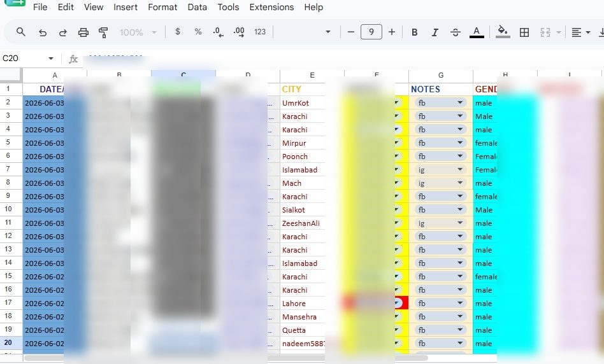Open the text color picker

coord(477,32)
